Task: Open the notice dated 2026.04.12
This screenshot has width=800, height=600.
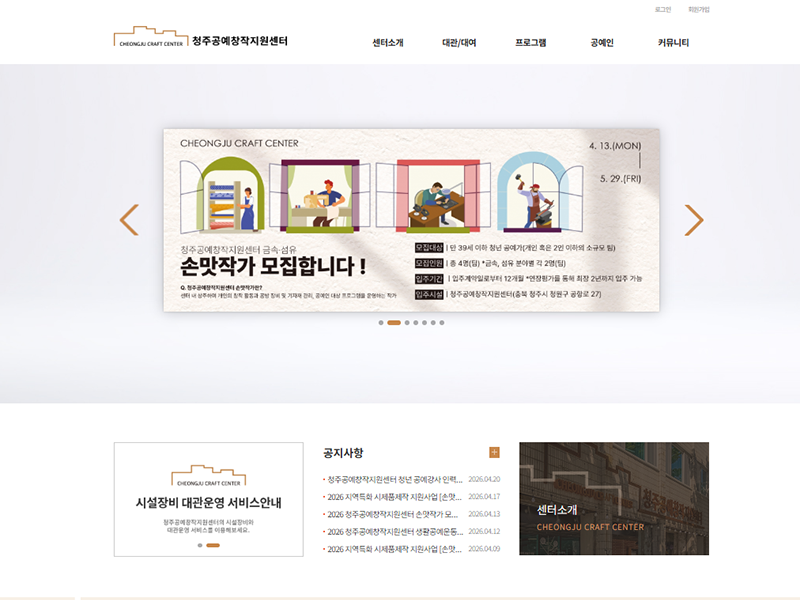Action: [412, 532]
